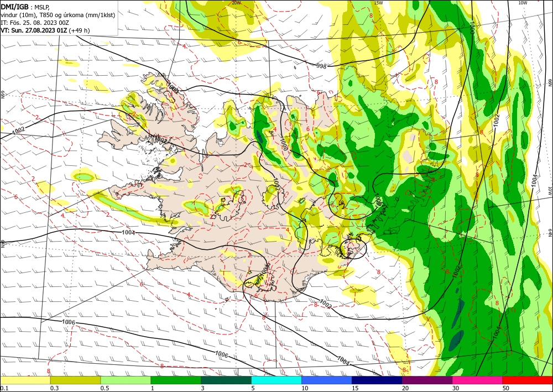553x392 pixels.
Task: Click the "DMI/IGB" title text
Action: [15, 6]
